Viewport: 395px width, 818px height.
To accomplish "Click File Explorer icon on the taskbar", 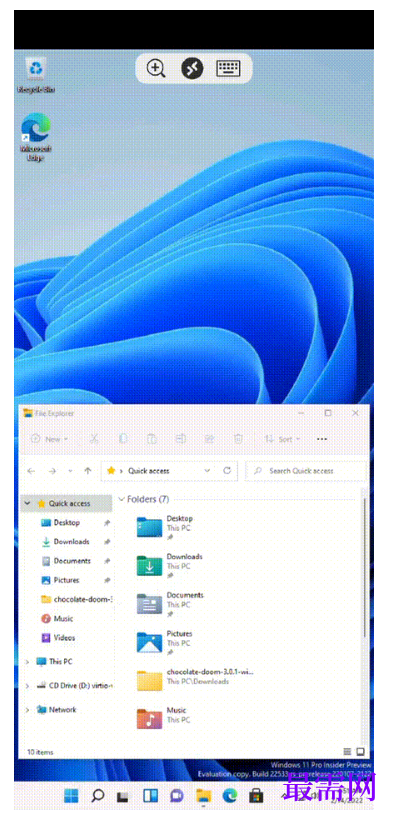I will 203,796.
